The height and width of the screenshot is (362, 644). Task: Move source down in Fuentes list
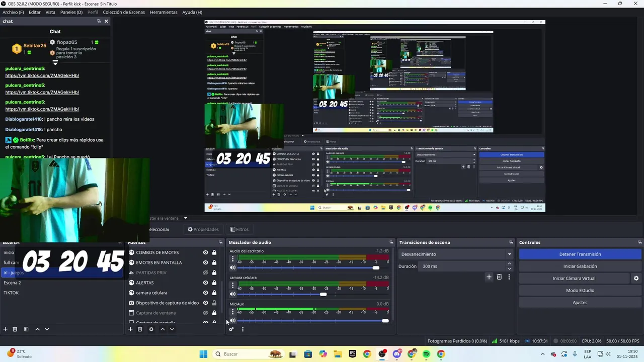[x=172, y=329]
